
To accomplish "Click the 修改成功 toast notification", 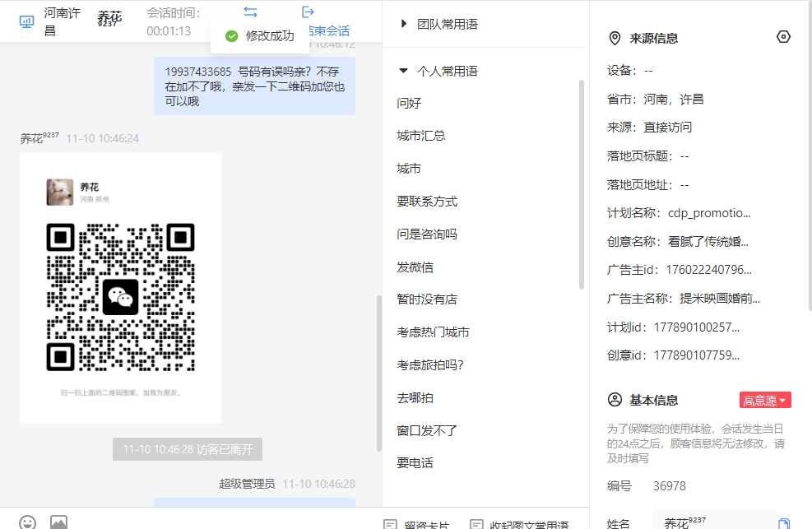I will pyautogui.click(x=260, y=35).
